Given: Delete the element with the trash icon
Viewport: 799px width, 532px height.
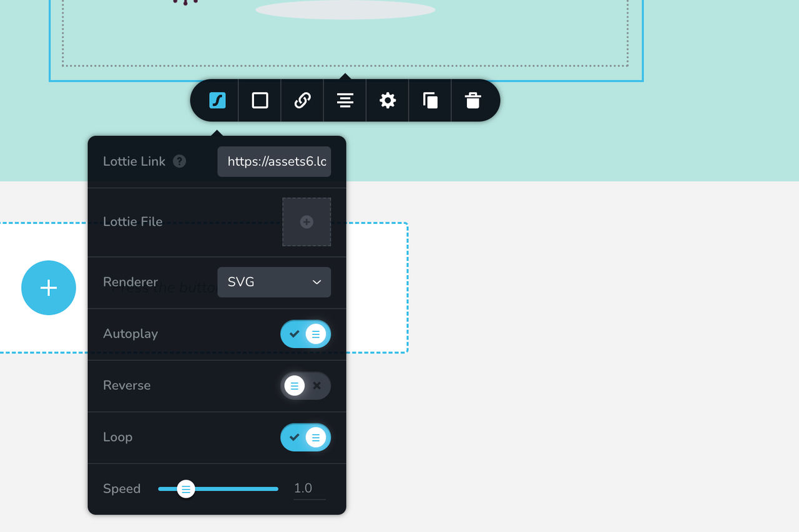Looking at the screenshot, I should click(473, 100).
